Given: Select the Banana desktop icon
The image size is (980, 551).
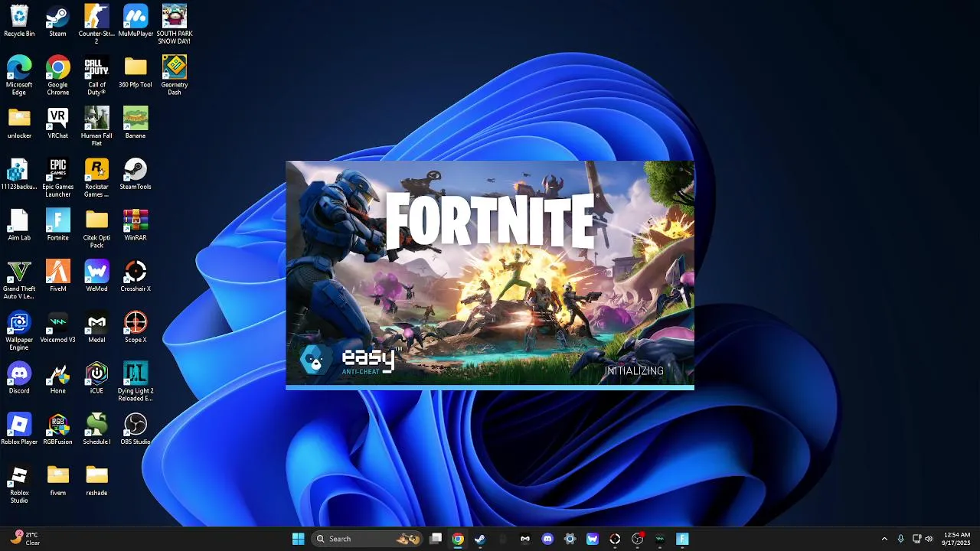Looking at the screenshot, I should click(136, 122).
